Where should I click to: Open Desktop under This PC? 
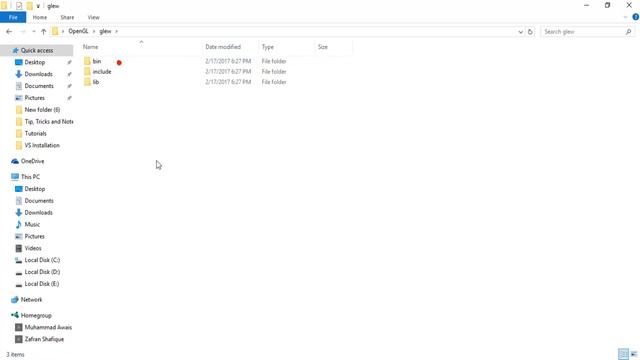point(35,189)
